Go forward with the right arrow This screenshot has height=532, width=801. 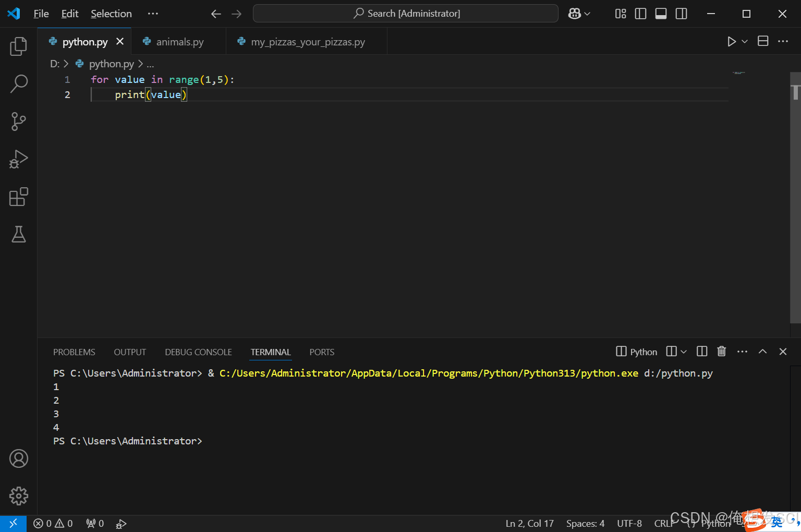pyautogui.click(x=236, y=14)
